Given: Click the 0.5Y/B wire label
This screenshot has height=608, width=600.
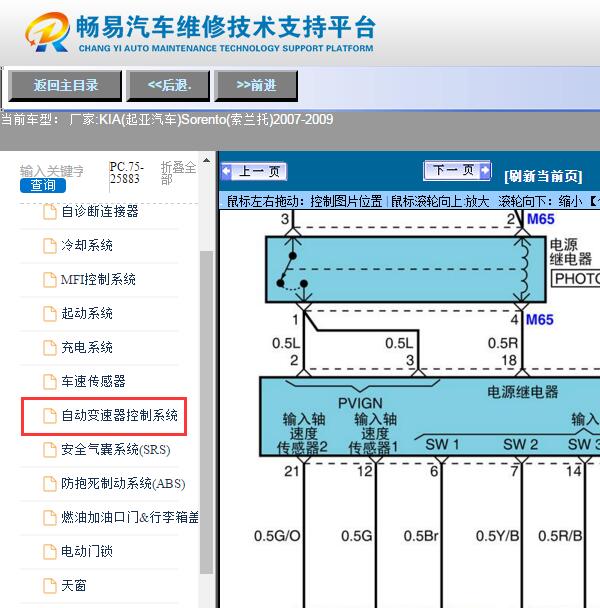Looking at the screenshot, I should pos(497,536).
